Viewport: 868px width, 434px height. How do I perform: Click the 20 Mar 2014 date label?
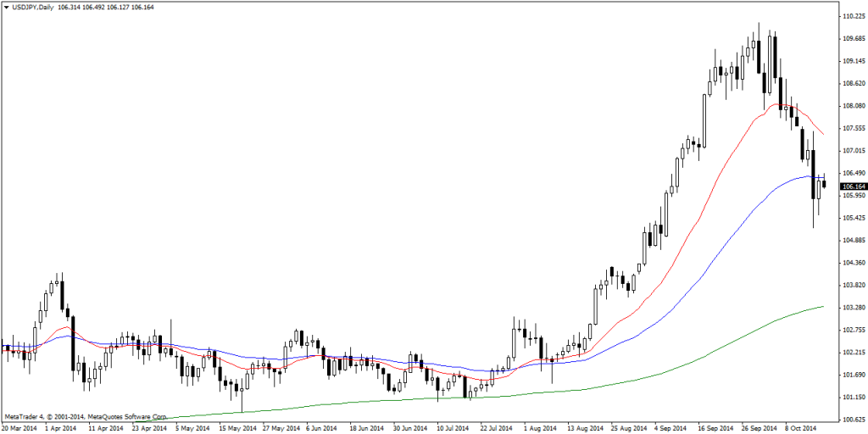(x=19, y=428)
